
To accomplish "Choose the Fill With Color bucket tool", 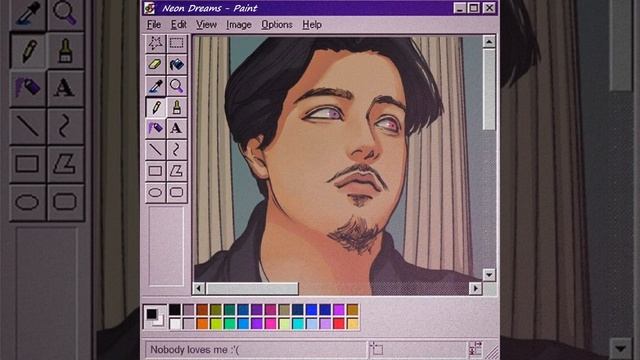I will point(176,64).
